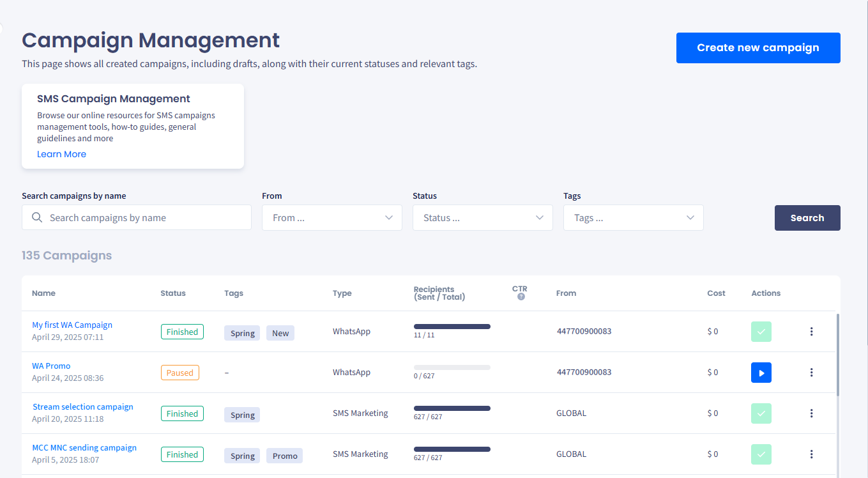Click the 0 / 627 recipients count
Viewport: 868px width, 478px height.
click(x=424, y=376)
